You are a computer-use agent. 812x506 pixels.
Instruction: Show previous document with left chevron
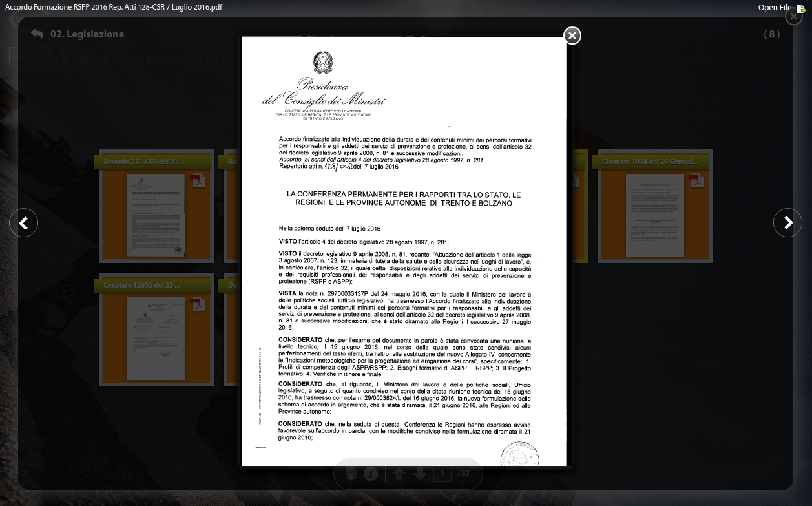pyautogui.click(x=24, y=223)
